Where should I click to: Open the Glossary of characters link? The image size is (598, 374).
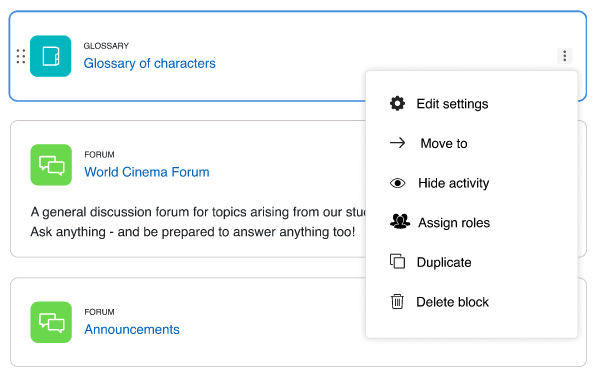click(x=150, y=63)
